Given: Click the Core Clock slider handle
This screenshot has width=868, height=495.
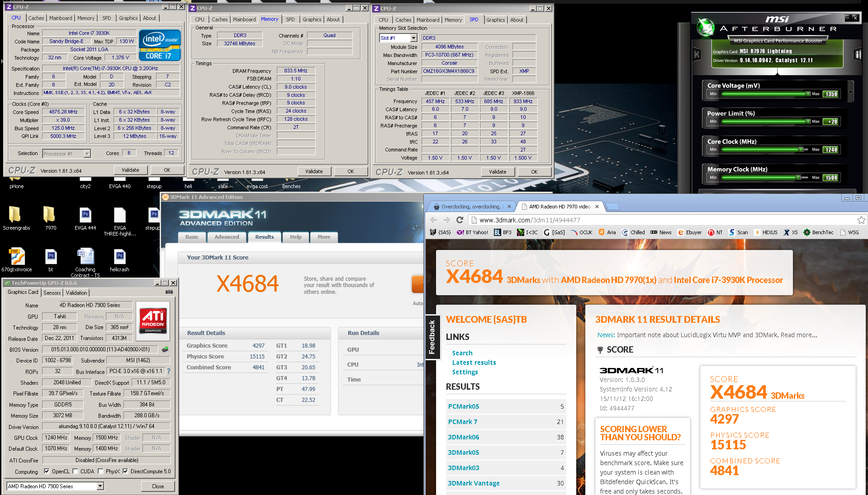Looking at the screenshot, I should 801,149.
